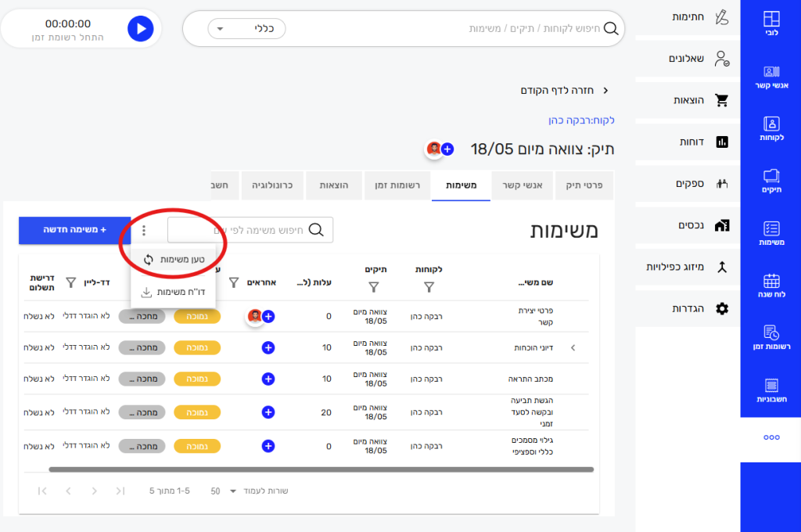
Task: Open rows-per-page dropdown showing 50
Action: (x=223, y=491)
